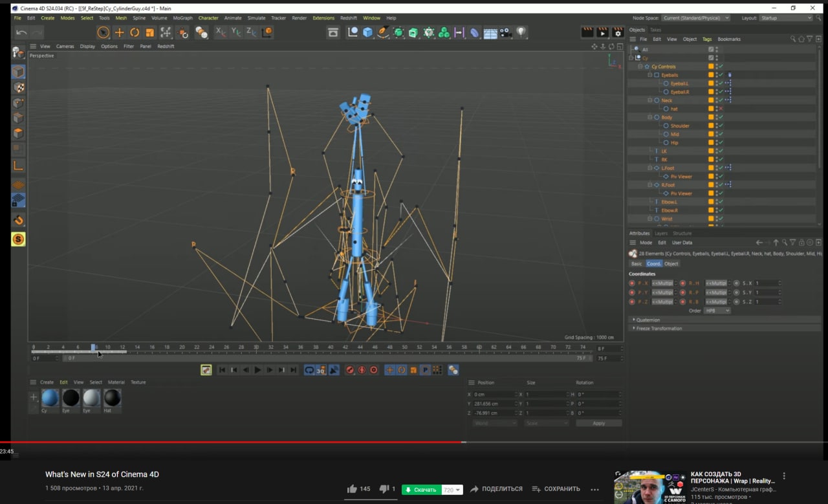
Task: Click the Apply button
Action: coord(598,423)
